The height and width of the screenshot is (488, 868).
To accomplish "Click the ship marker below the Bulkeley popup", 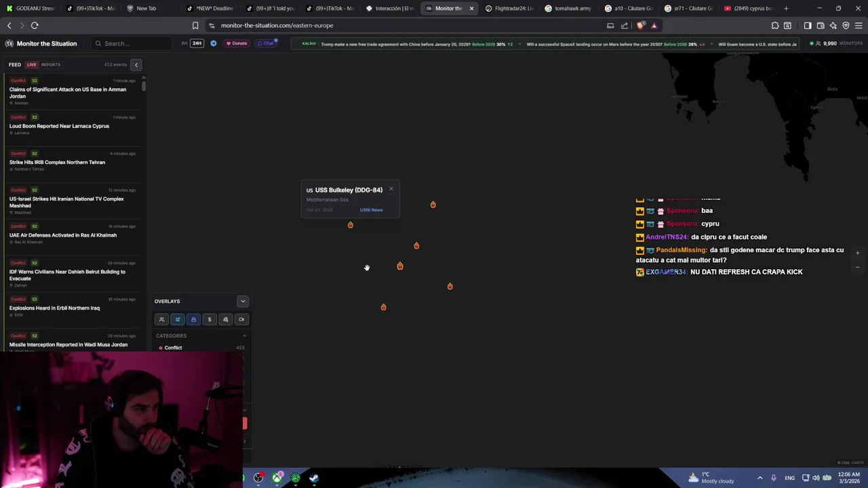I will tap(351, 224).
